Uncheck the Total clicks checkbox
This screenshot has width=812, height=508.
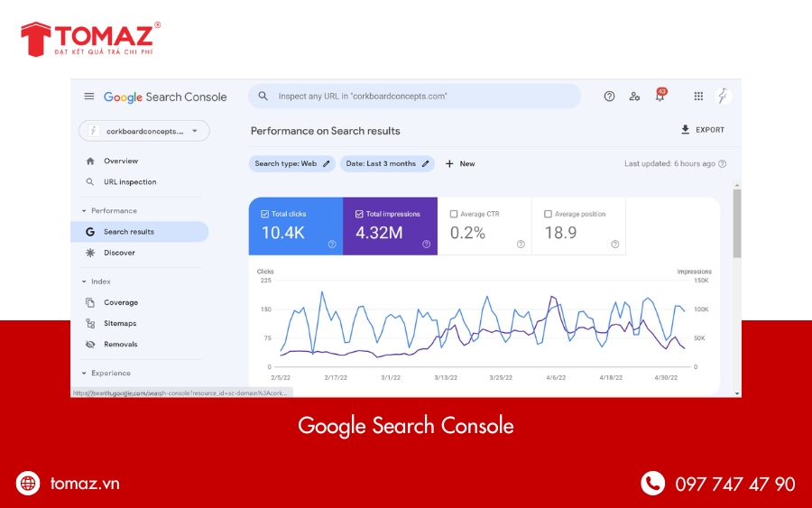click(x=264, y=214)
